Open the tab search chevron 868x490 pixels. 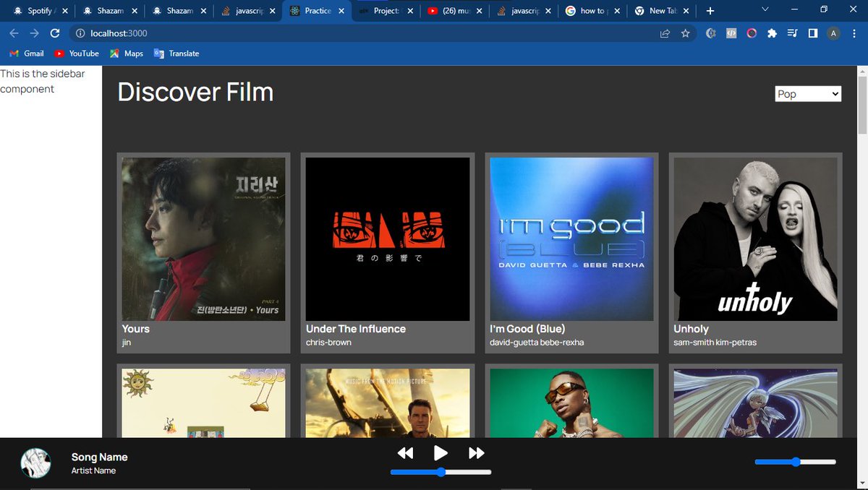[x=766, y=9]
